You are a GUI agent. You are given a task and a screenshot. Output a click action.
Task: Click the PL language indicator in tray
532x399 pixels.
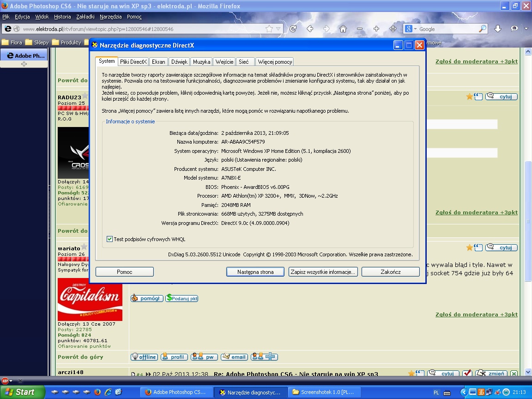436,393
